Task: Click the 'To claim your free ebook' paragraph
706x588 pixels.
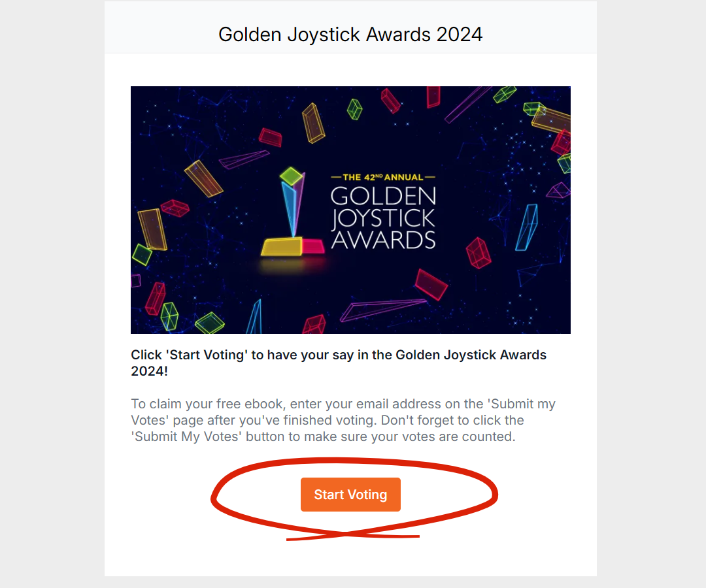Action: pyautogui.click(x=343, y=420)
